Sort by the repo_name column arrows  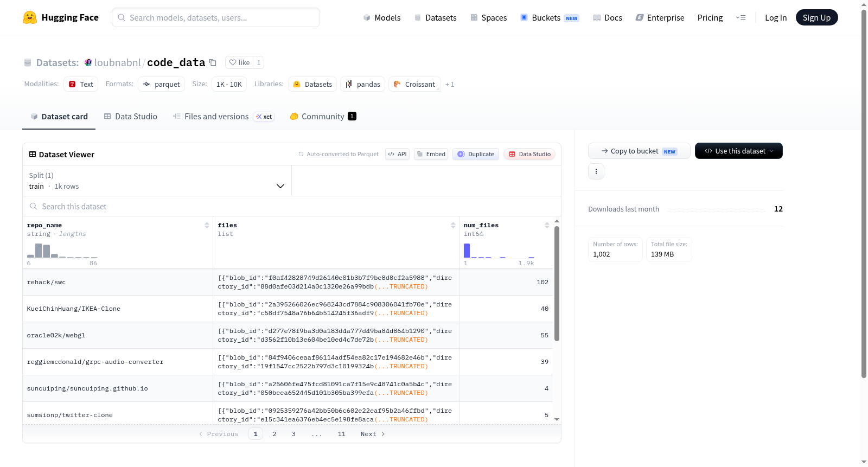207,225
